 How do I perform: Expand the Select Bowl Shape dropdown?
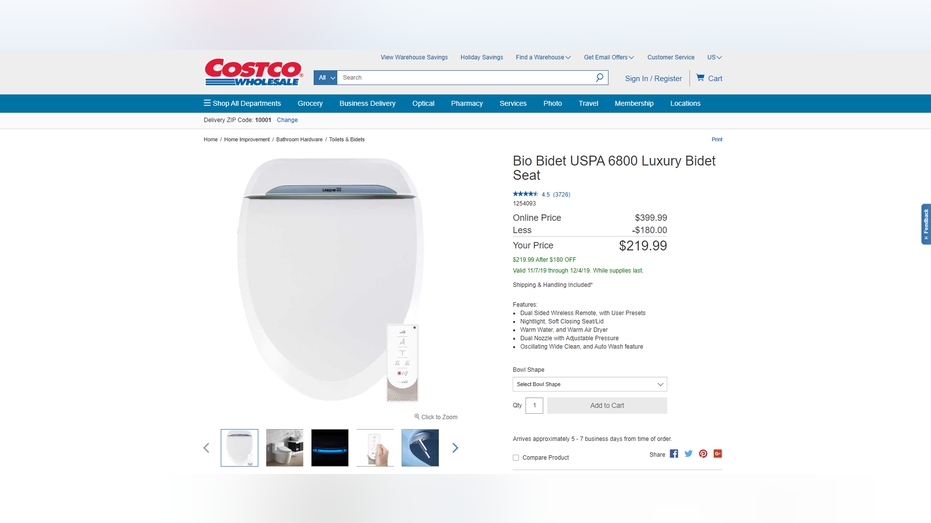(x=590, y=384)
